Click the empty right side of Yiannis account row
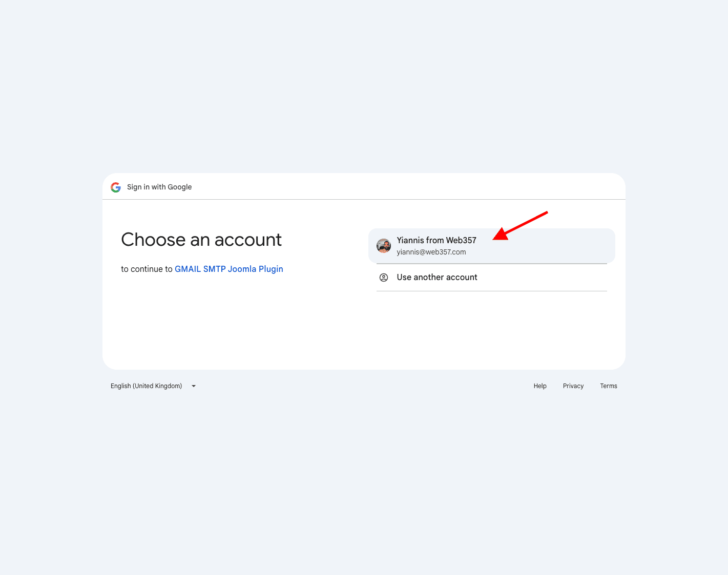Image resolution: width=728 pixels, height=575 pixels. [x=574, y=246]
